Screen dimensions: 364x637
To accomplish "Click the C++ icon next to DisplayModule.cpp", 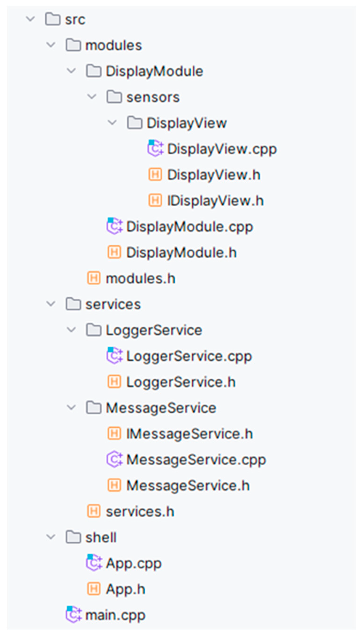I will 115,226.
